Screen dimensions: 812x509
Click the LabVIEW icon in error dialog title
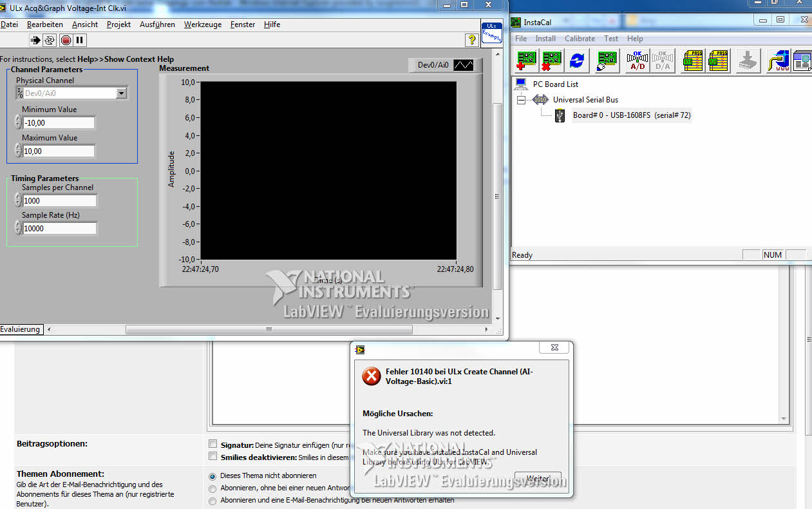point(360,349)
